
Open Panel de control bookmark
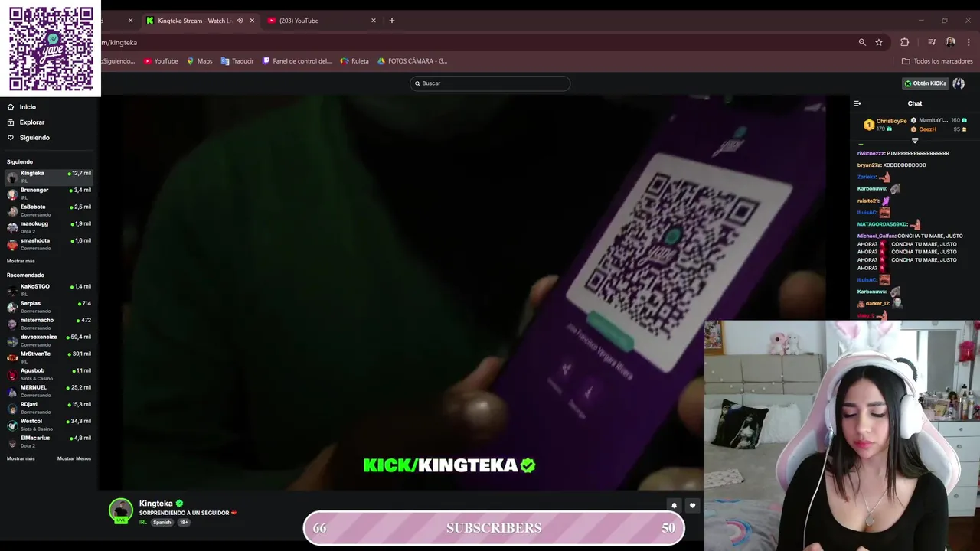pyautogui.click(x=297, y=61)
